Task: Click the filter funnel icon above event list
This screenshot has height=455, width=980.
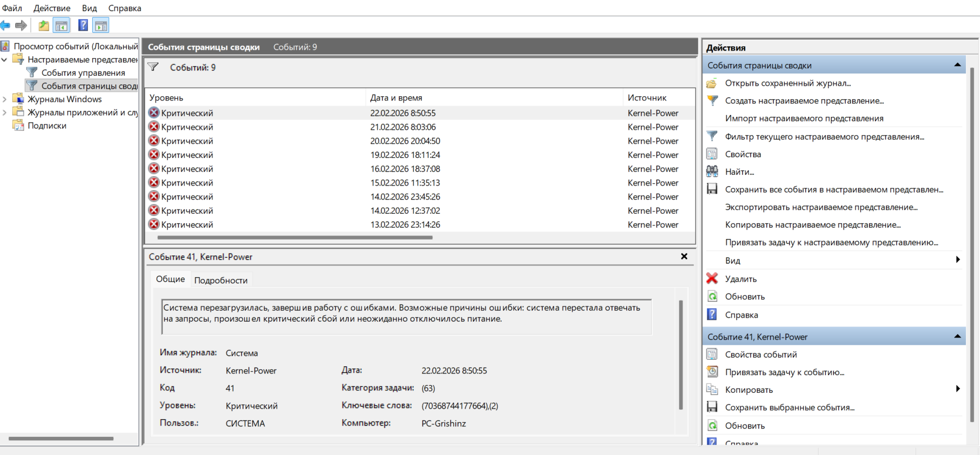Action: 153,68
